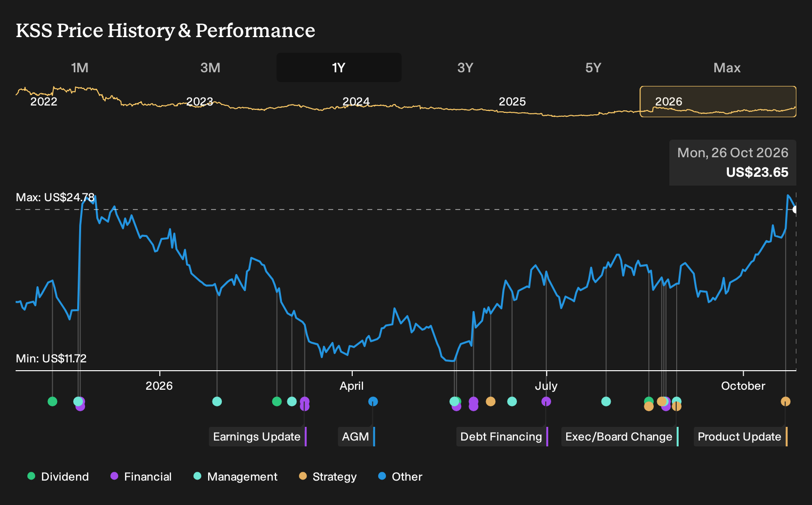The height and width of the screenshot is (505, 812).
Task: Show the Max price history range
Action: pyautogui.click(x=727, y=67)
